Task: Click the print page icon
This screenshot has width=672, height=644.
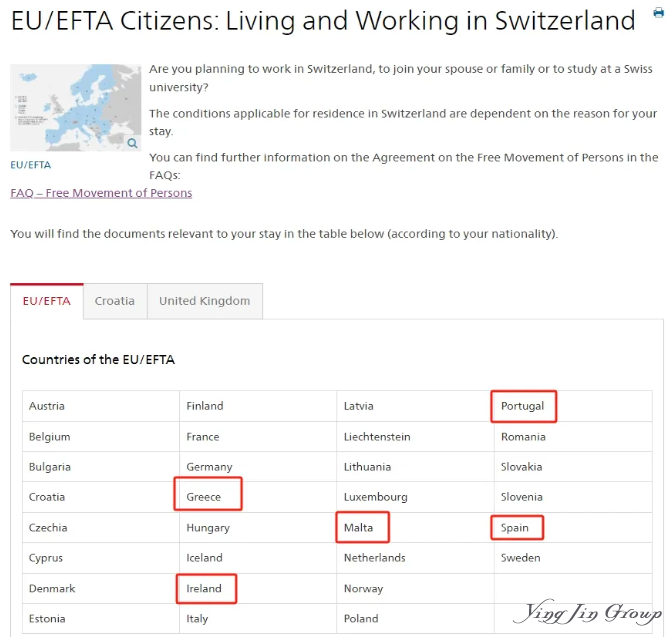Action: tap(658, 12)
